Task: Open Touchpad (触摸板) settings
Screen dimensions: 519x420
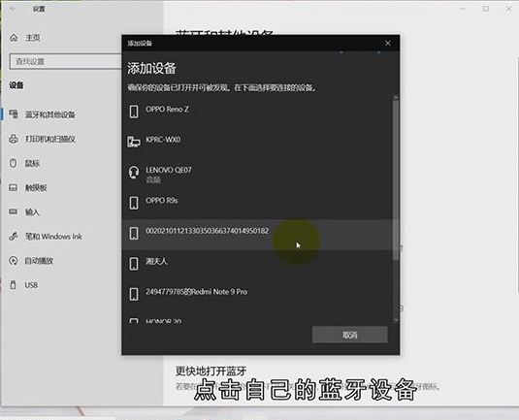Action: coord(36,187)
